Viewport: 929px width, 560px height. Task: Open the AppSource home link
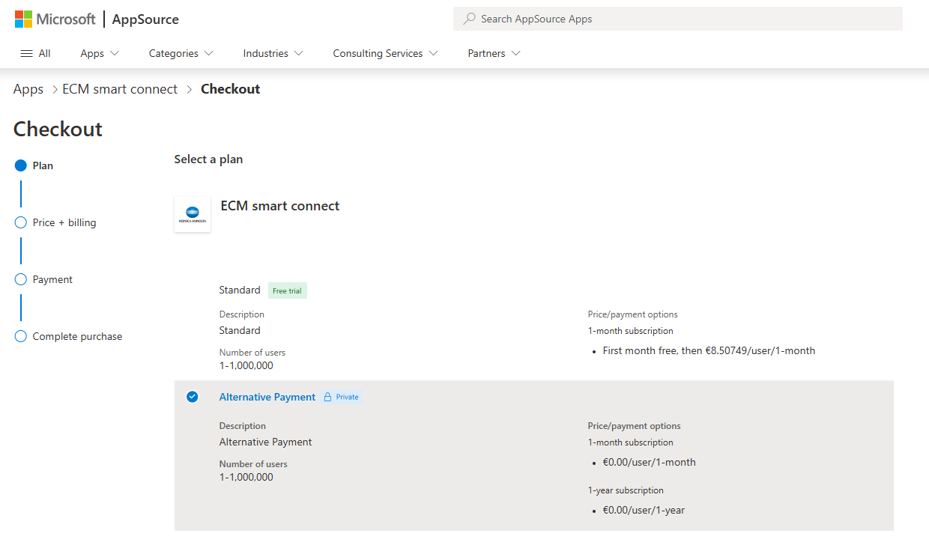pos(145,19)
